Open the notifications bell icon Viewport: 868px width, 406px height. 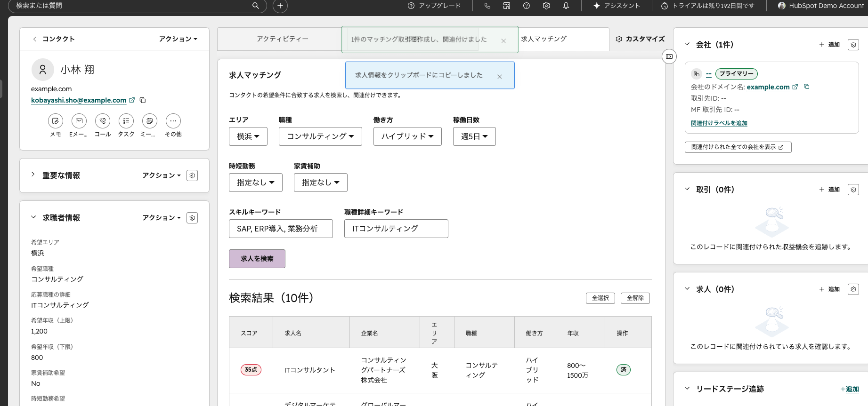(566, 6)
